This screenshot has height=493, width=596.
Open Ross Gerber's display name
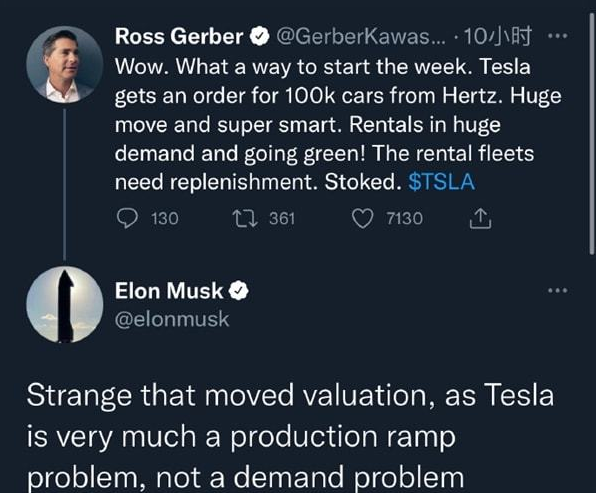click(x=179, y=36)
